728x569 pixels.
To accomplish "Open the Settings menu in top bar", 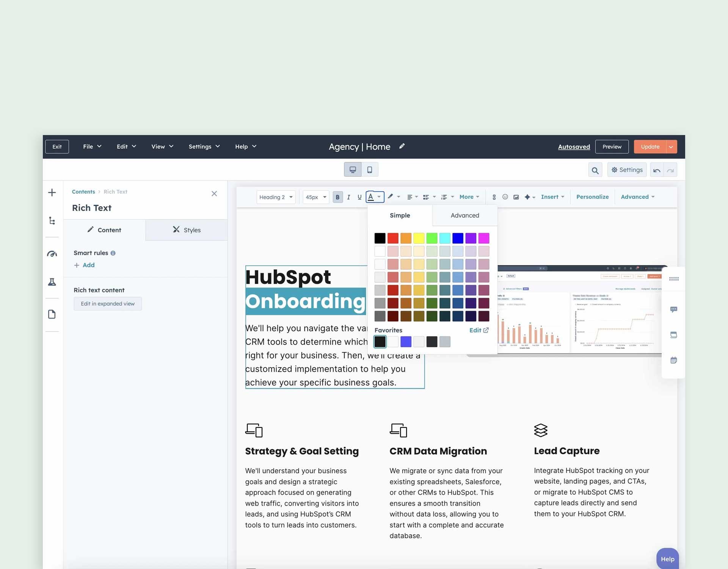I will (204, 146).
